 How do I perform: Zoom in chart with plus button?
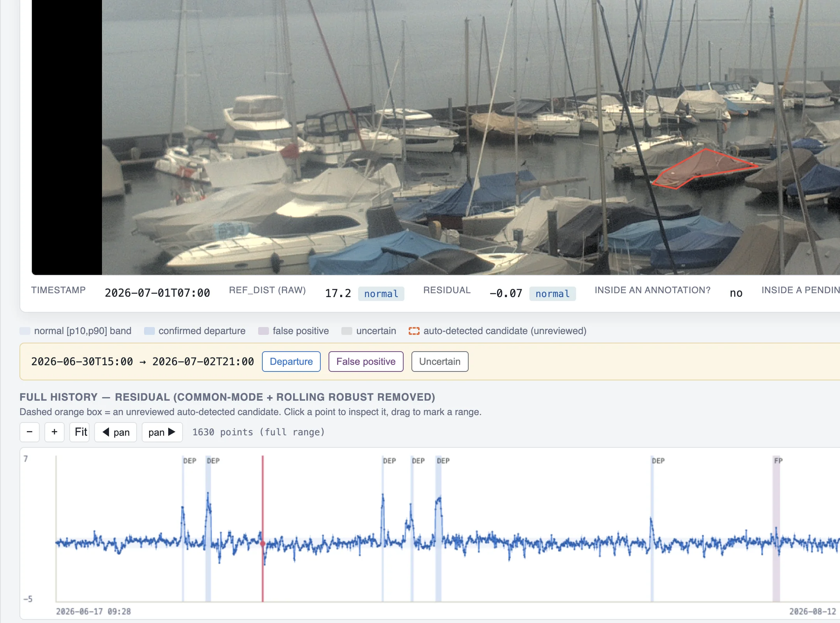pyautogui.click(x=54, y=432)
